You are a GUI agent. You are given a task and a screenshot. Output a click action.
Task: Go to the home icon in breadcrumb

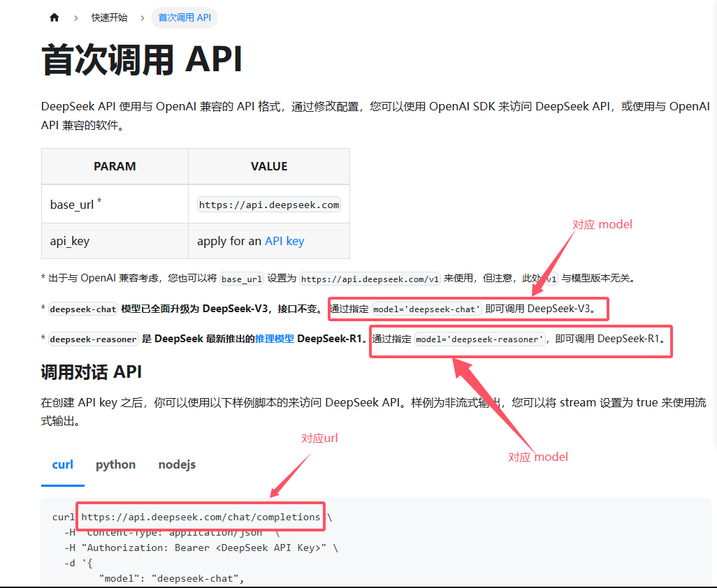tap(55, 17)
